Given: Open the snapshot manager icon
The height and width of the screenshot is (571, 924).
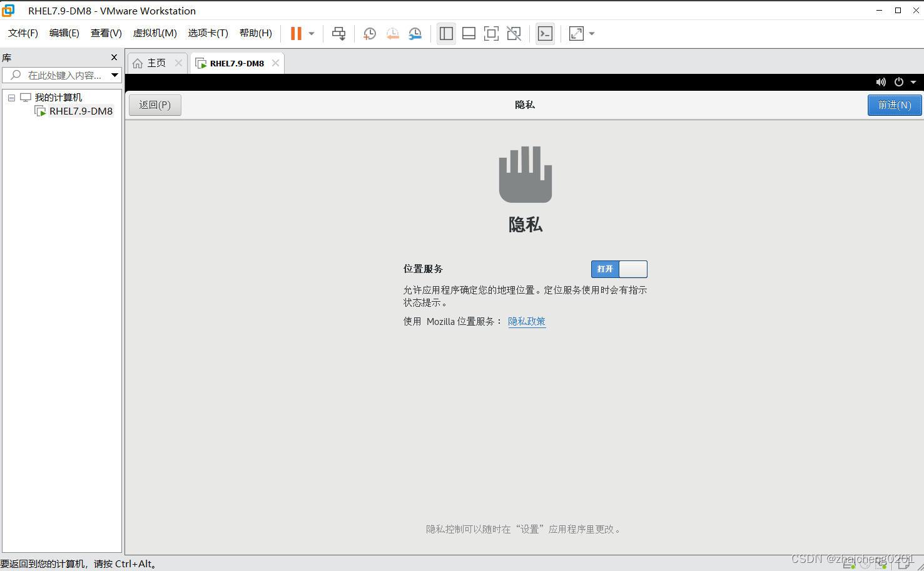Looking at the screenshot, I should point(415,34).
